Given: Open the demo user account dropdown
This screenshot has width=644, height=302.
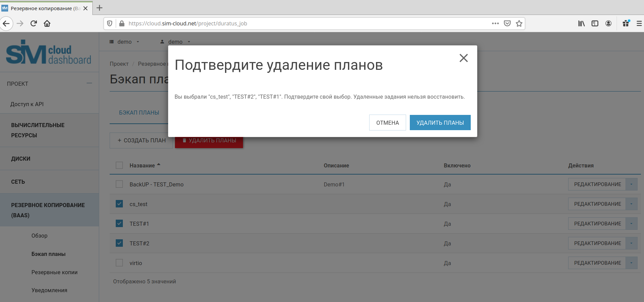Looking at the screenshot, I should click(175, 42).
